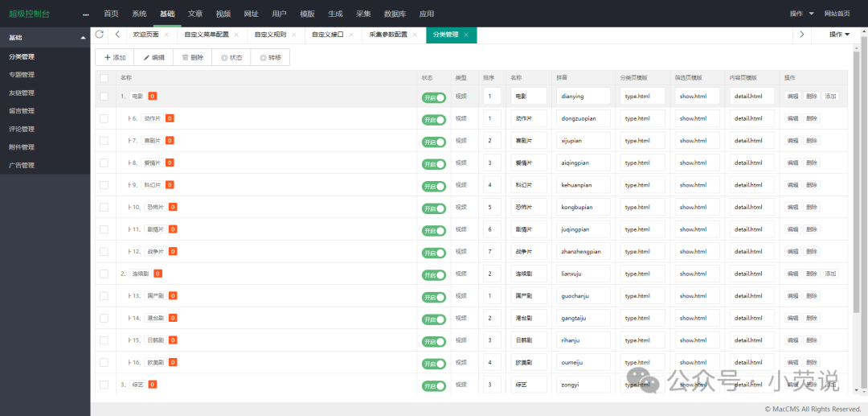Click the orange 0 badge beside 电影

click(152, 96)
